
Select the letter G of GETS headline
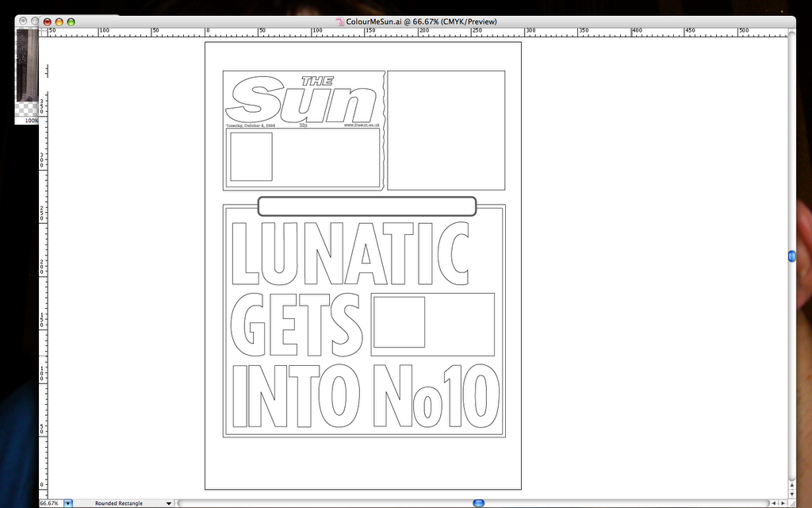[248, 325]
